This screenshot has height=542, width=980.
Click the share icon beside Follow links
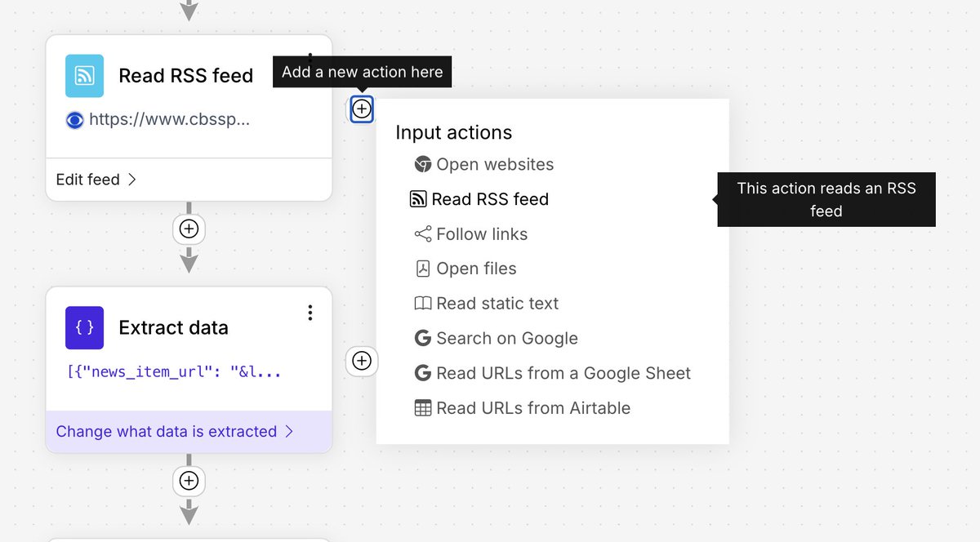[x=422, y=234]
